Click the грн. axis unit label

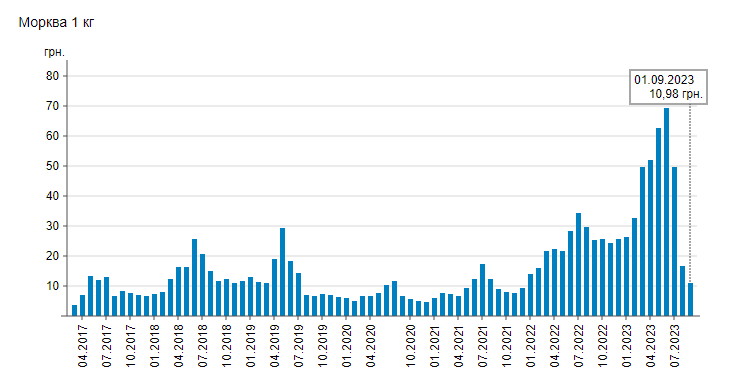click(54, 52)
